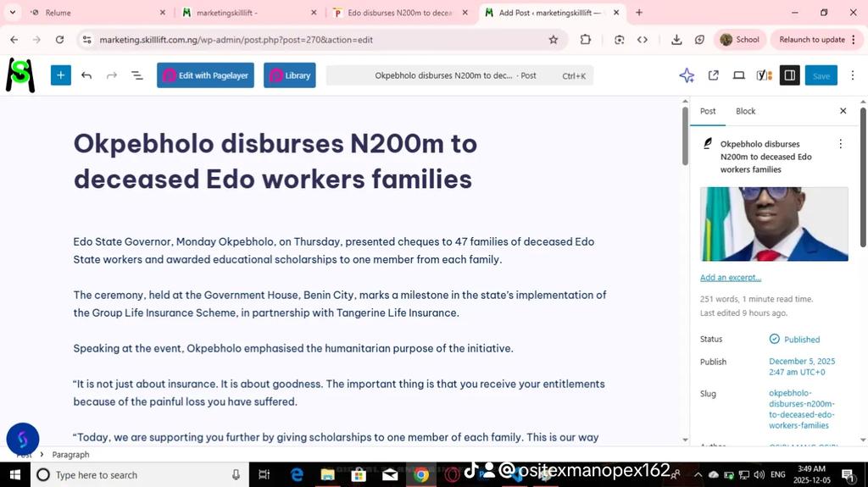Click the taskbar search box
The height and width of the screenshot is (487, 868).
(x=139, y=475)
